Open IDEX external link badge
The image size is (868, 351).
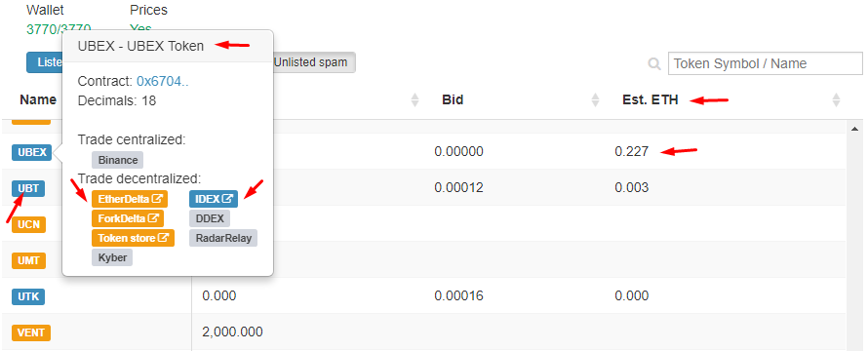tap(214, 199)
